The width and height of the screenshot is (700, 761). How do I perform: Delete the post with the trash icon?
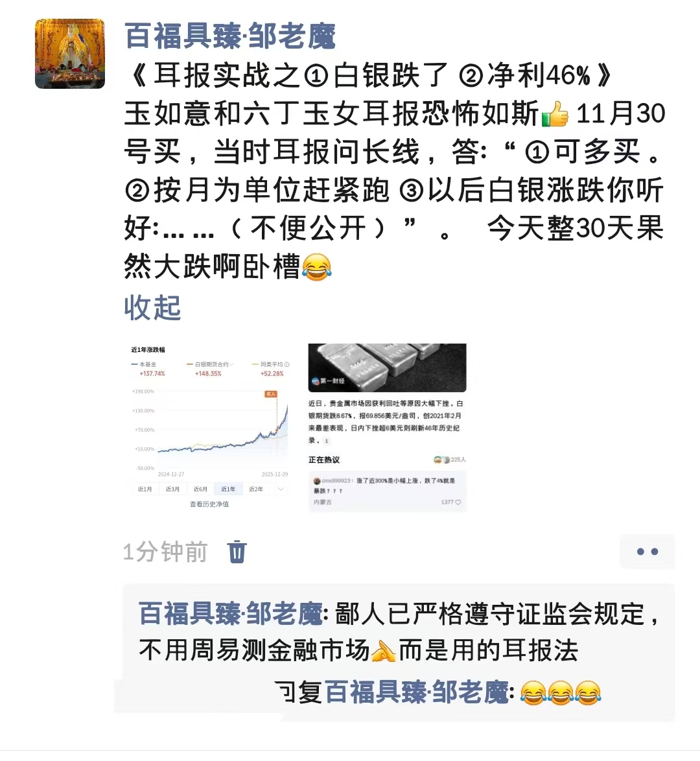click(x=237, y=552)
